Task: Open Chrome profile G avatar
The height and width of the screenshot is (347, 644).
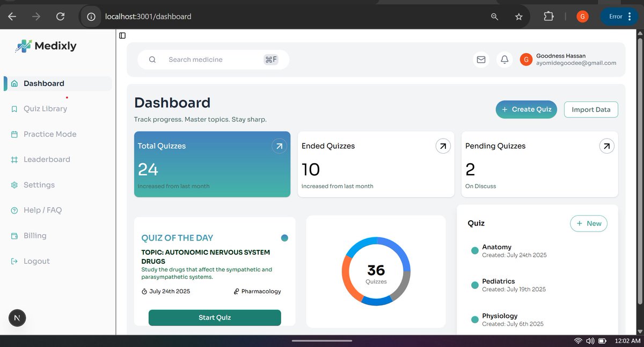Action: point(582,17)
